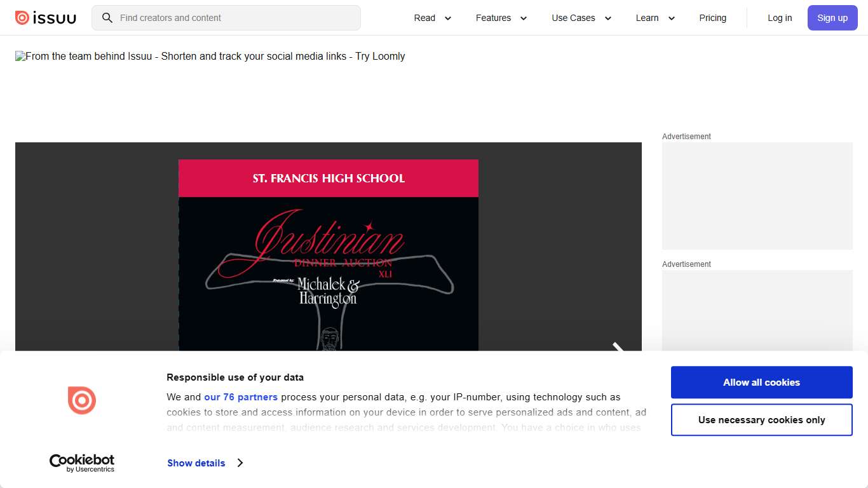
Task: Click the Cookiebot by Usercentrics logo
Action: (82, 463)
